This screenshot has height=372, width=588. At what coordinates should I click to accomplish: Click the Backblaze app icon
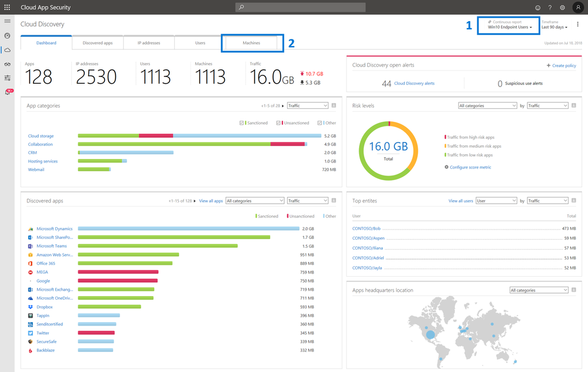pyautogui.click(x=31, y=350)
